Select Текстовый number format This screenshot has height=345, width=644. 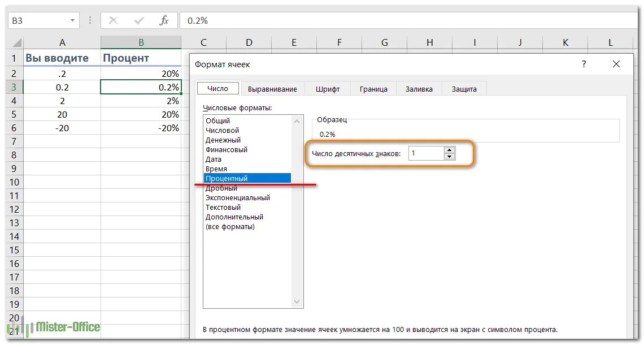point(247,207)
